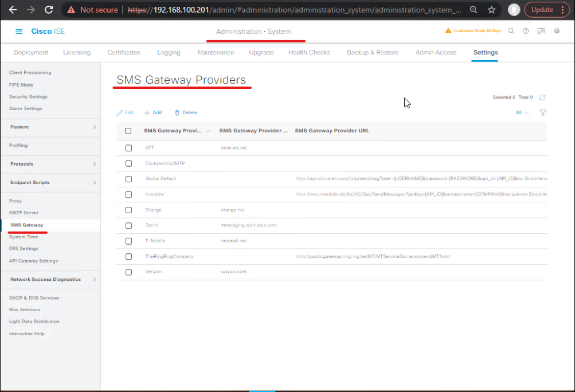
Task: Open the browser zoom magnifier icon
Action: [x=474, y=10]
